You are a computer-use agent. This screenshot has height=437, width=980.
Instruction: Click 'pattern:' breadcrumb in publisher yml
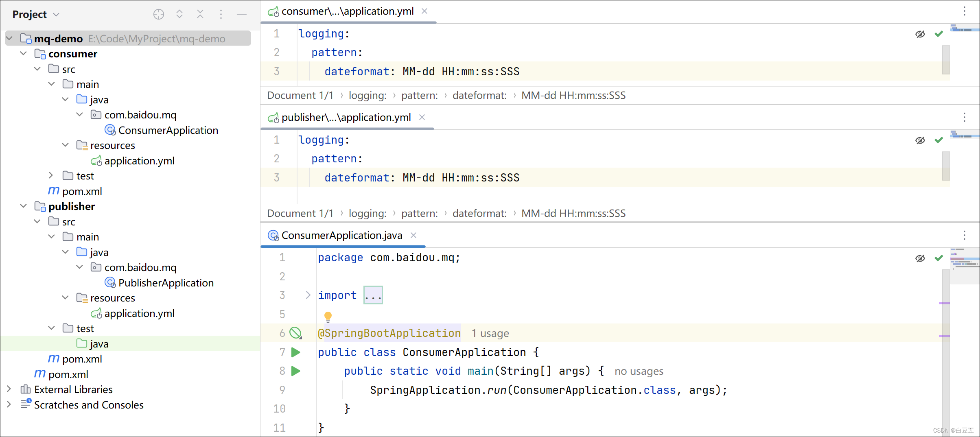(420, 213)
